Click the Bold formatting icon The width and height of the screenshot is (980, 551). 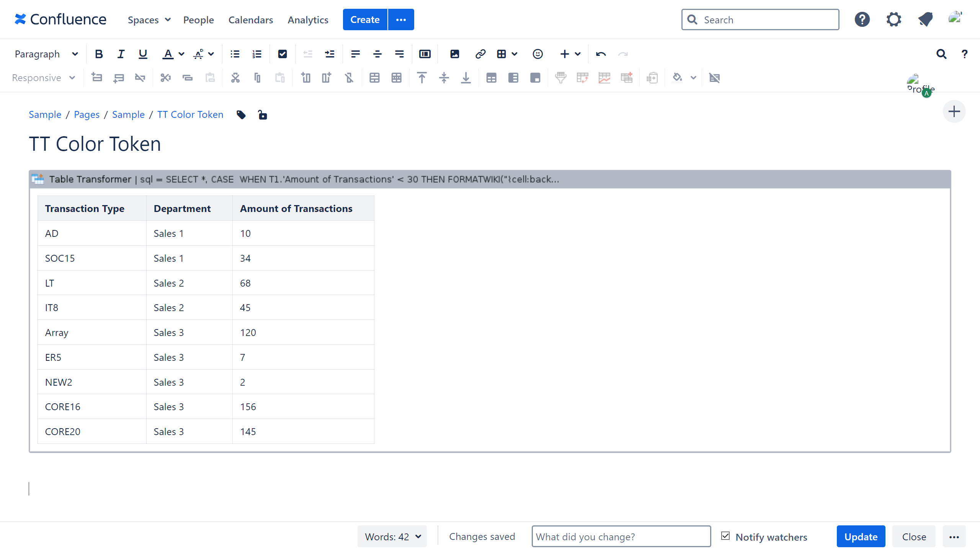click(x=99, y=54)
